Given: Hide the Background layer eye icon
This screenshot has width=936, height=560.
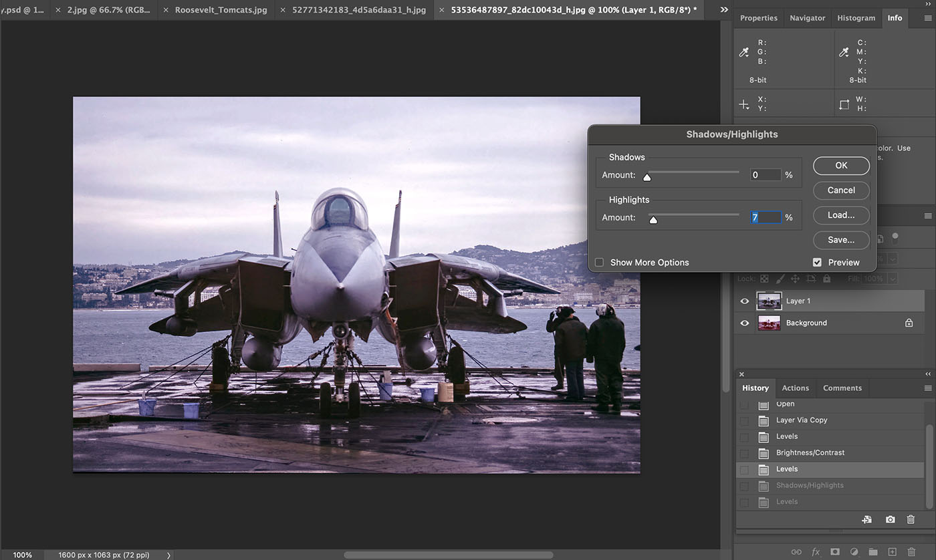Looking at the screenshot, I should tap(745, 323).
